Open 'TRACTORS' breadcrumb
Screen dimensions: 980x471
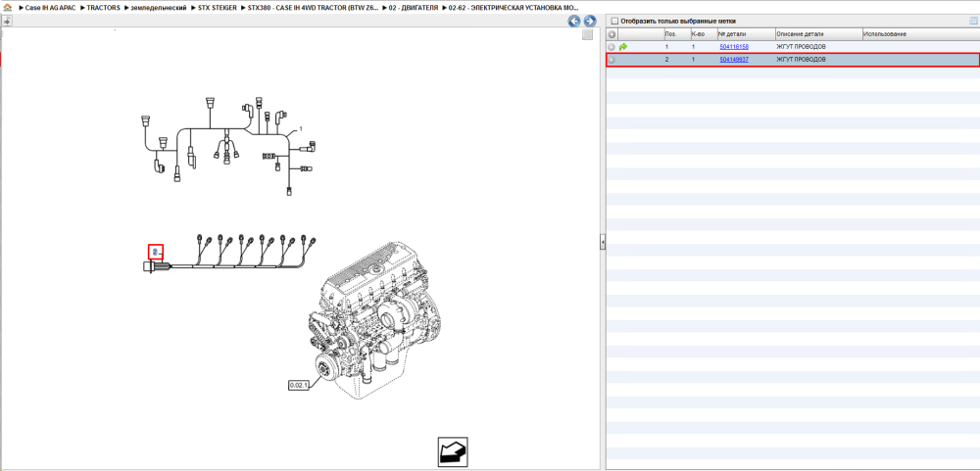[x=103, y=8]
